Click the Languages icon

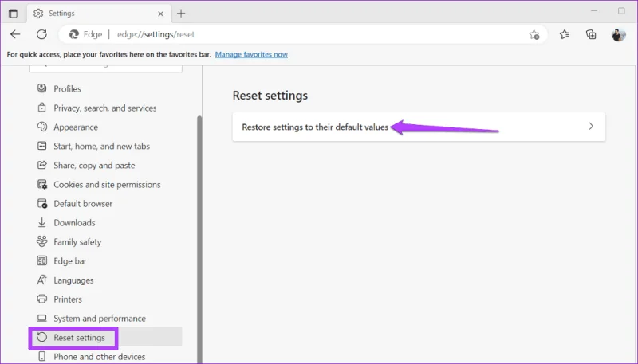pyautogui.click(x=42, y=280)
